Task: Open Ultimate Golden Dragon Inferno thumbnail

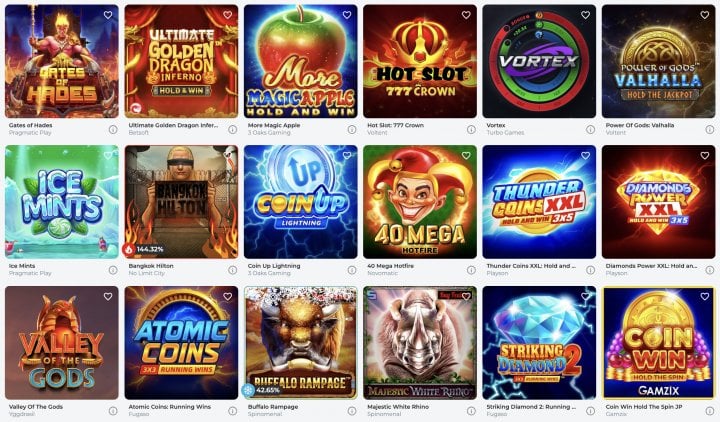Action: [x=181, y=61]
